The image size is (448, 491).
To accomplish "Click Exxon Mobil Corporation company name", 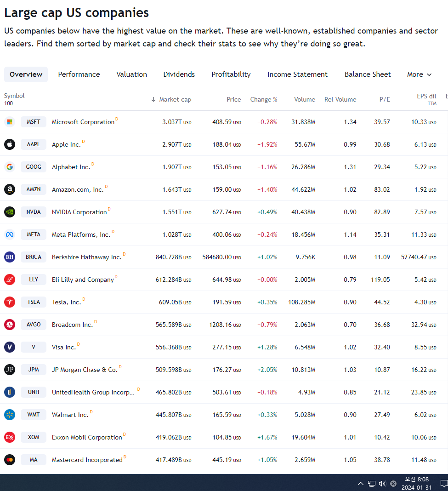I will (x=87, y=438).
